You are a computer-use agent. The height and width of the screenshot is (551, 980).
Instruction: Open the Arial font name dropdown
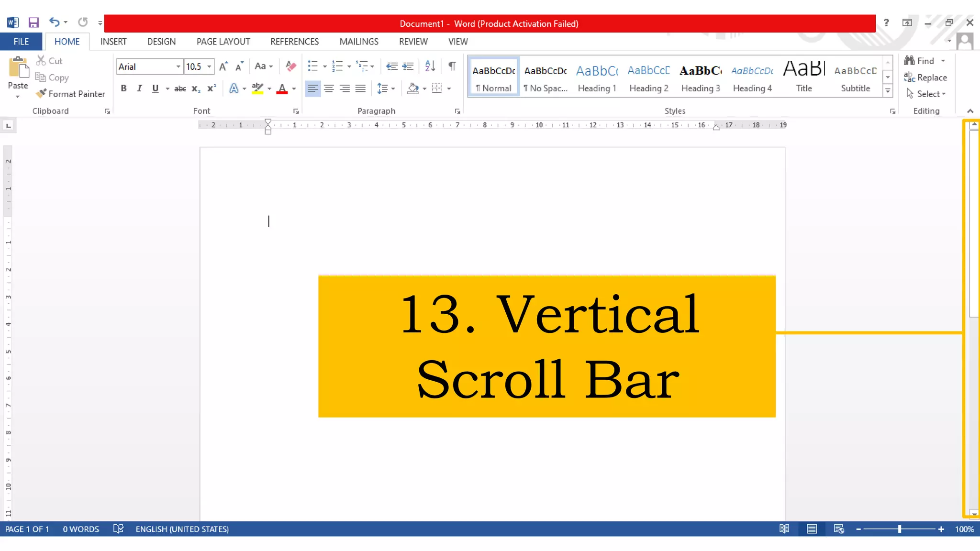(x=178, y=66)
